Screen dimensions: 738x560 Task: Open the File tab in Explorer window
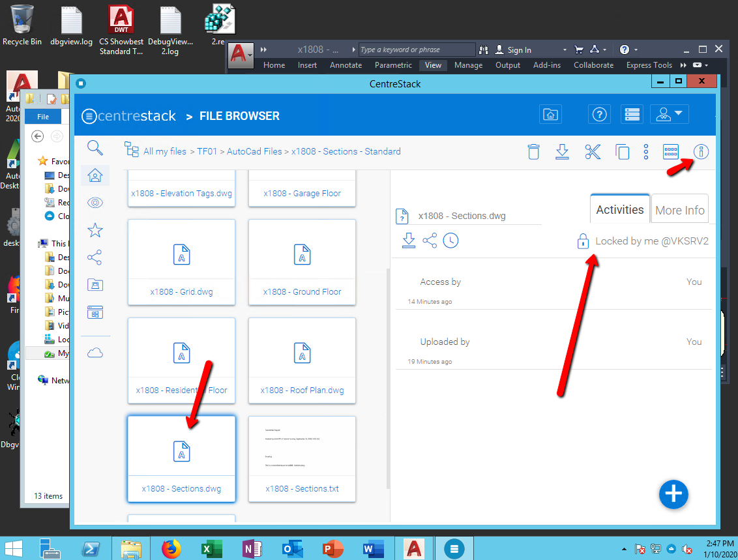[43, 117]
